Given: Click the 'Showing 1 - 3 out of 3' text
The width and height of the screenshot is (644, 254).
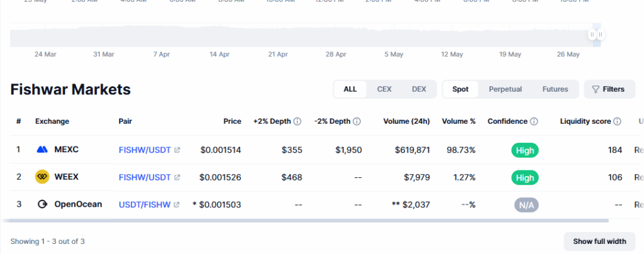Looking at the screenshot, I should pyautogui.click(x=48, y=241).
